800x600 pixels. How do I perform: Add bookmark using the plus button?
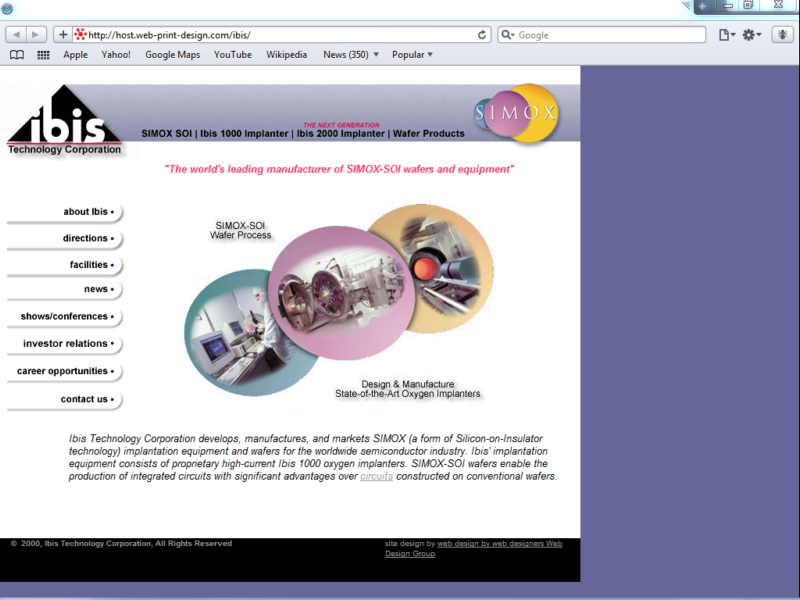pyautogui.click(x=63, y=35)
